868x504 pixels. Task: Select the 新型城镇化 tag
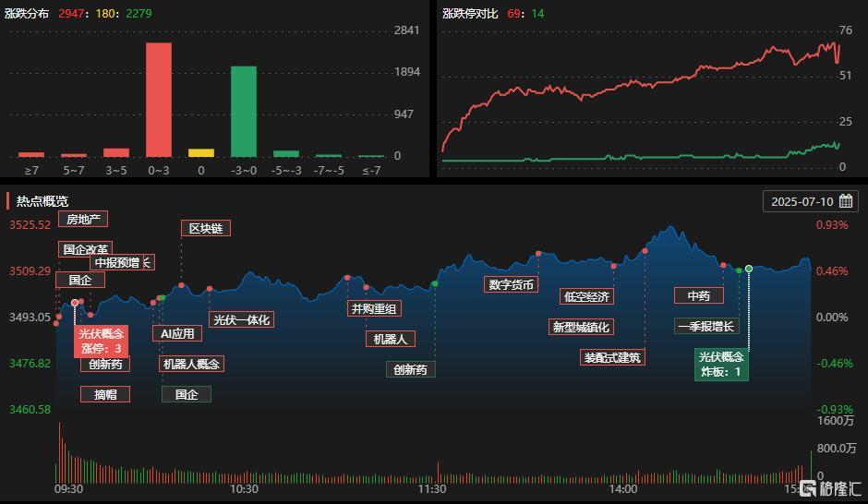[581, 327]
